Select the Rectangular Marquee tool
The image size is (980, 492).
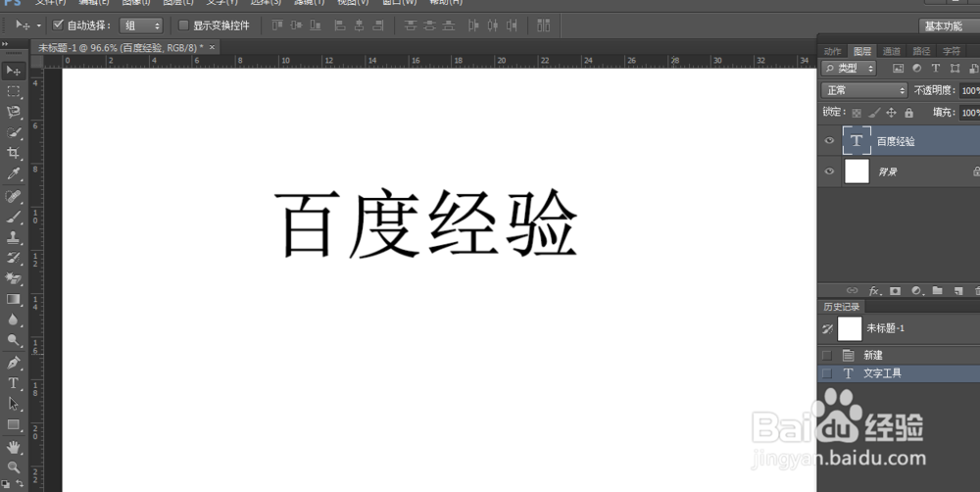[x=13, y=91]
